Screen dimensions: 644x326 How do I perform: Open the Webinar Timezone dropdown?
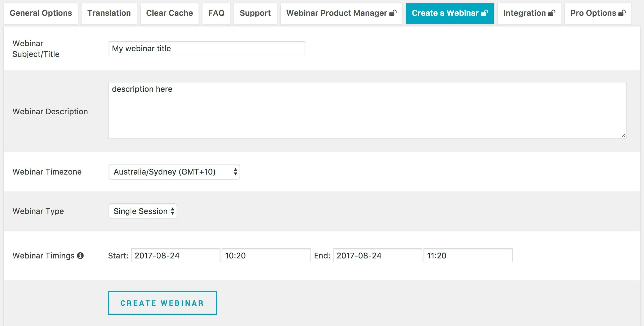pos(174,172)
